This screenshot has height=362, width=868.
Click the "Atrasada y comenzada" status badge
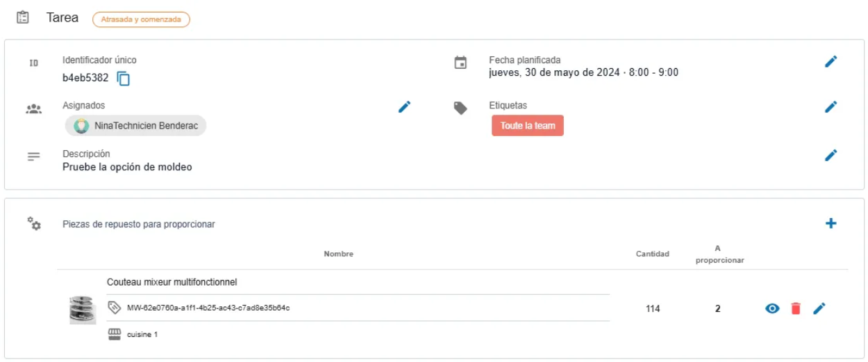141,19
